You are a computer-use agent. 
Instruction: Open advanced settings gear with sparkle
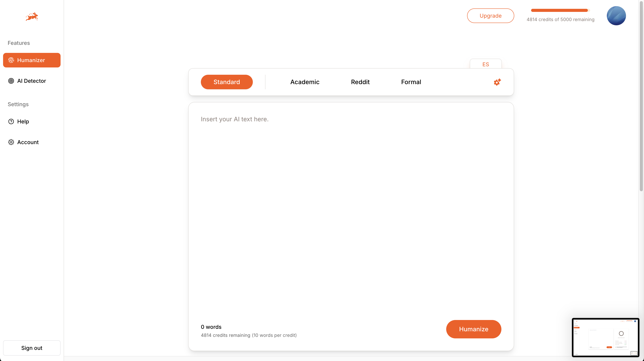coord(497,82)
